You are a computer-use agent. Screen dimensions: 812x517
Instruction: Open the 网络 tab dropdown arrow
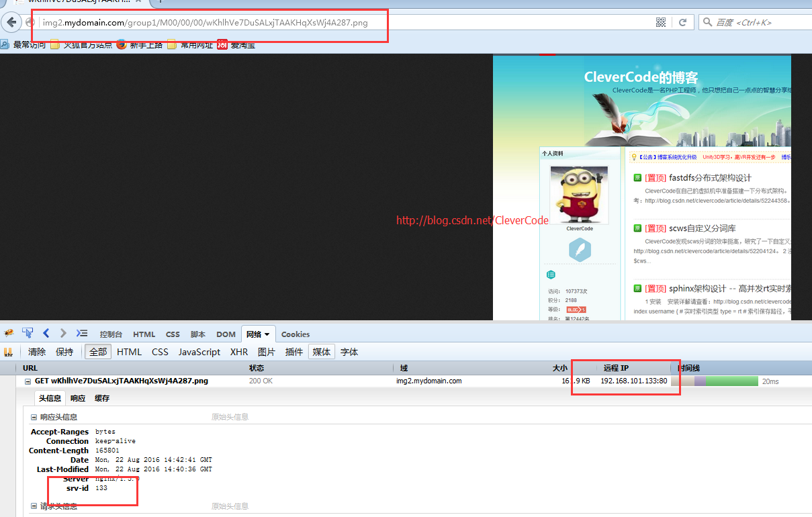tap(267, 334)
